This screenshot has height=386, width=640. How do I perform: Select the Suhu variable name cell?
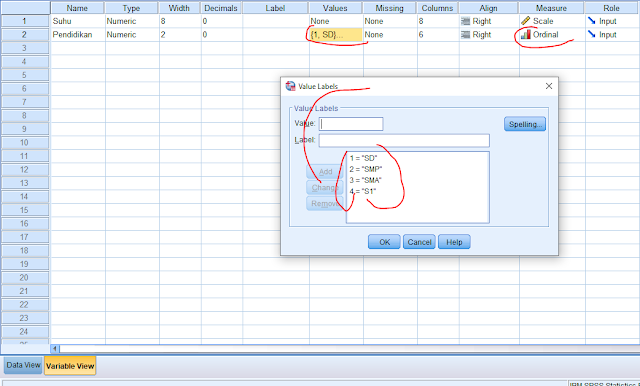tap(78, 21)
